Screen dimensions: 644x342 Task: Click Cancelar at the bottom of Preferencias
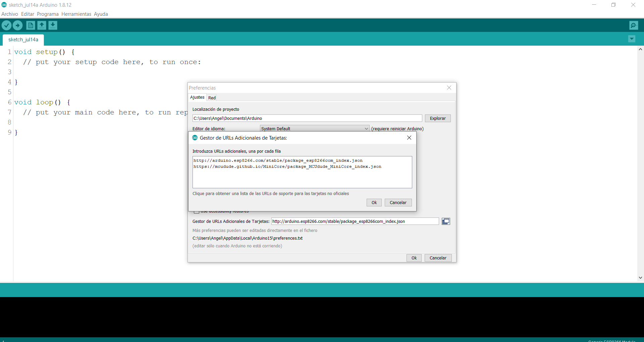tap(438, 258)
